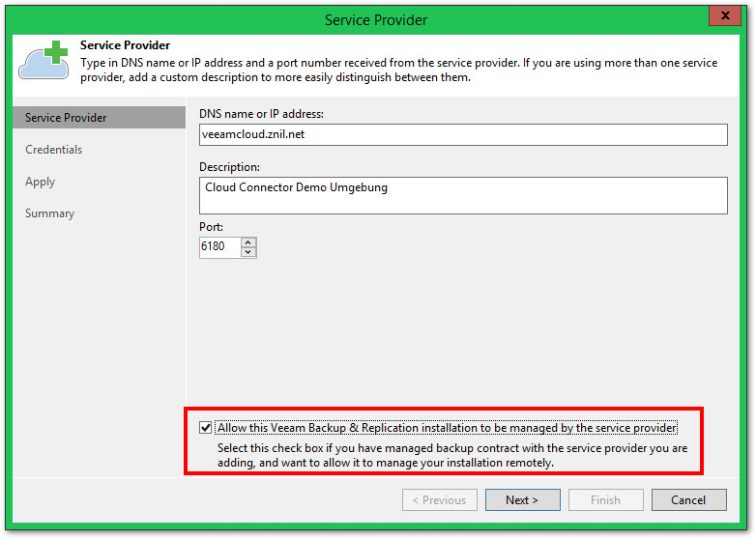
Task: Decrease the port number with down arrow
Action: point(248,252)
